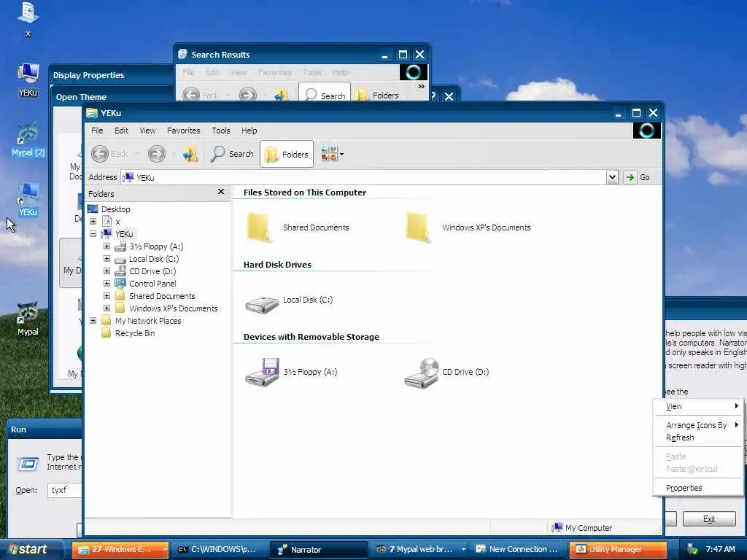The width and height of the screenshot is (747, 560).
Task: Expand My Network Places tree node
Action: pyautogui.click(x=93, y=321)
